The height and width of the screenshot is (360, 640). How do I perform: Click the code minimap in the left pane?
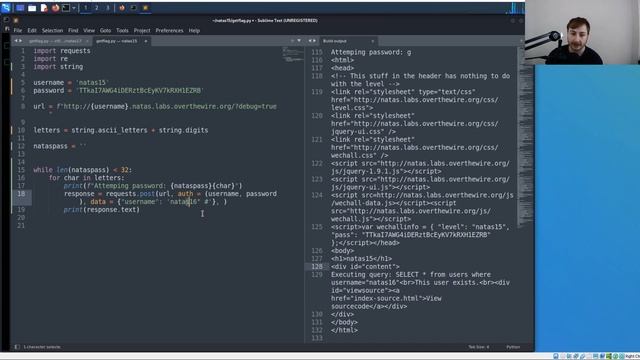[293, 55]
